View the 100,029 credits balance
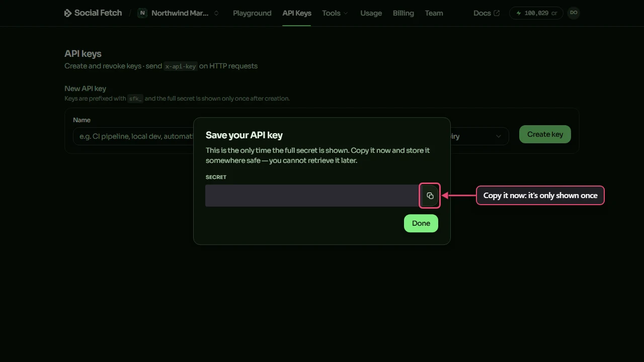 point(536,13)
